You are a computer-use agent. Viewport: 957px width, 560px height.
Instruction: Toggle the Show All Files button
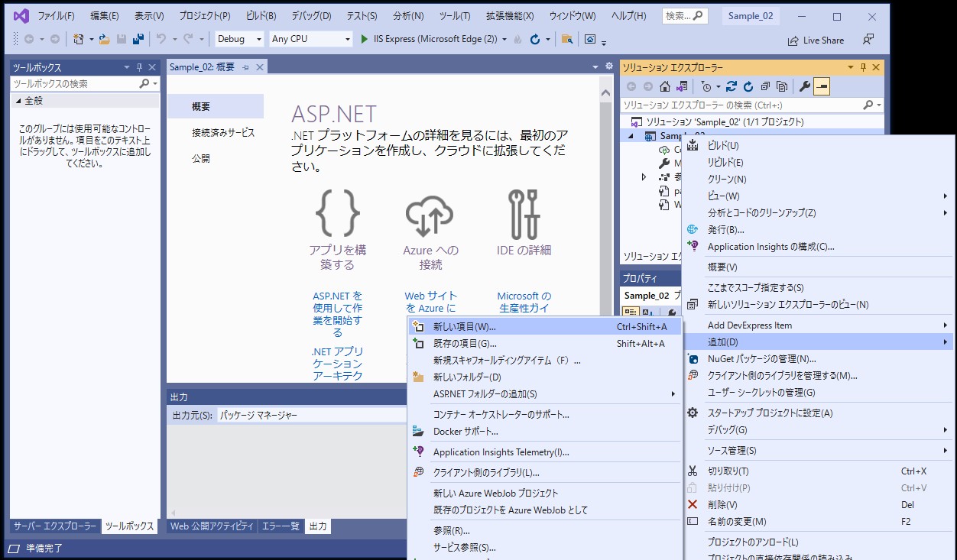781,86
